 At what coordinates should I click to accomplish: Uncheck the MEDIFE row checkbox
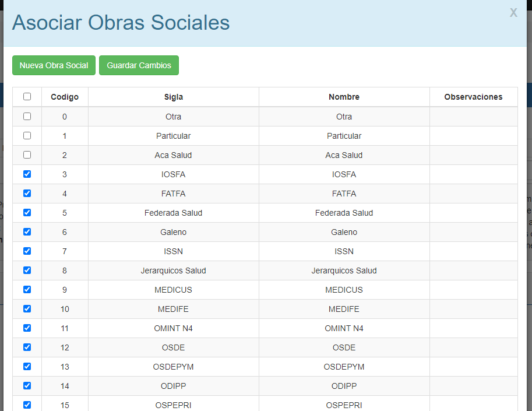pyautogui.click(x=27, y=309)
